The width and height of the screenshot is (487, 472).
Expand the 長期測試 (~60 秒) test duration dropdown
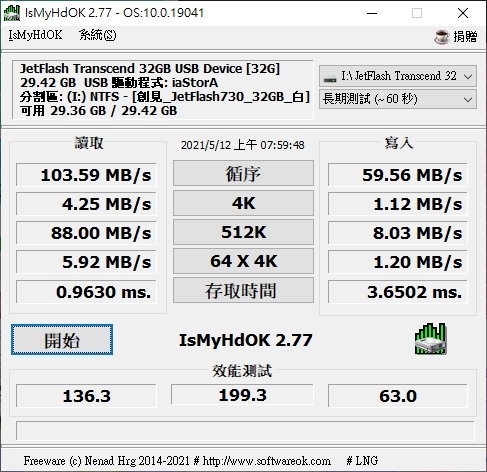398,99
